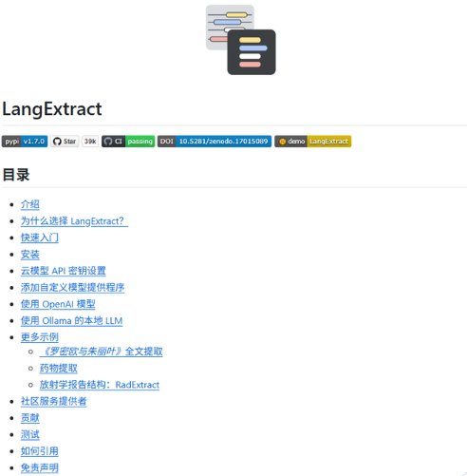
Task: Select 使用 OpenAI 模型 link
Action: (x=58, y=304)
